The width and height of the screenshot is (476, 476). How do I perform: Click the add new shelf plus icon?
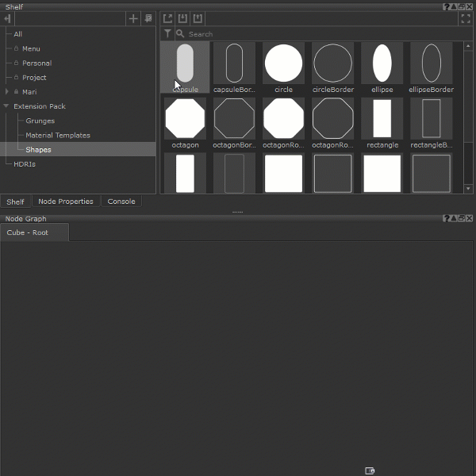[133, 18]
